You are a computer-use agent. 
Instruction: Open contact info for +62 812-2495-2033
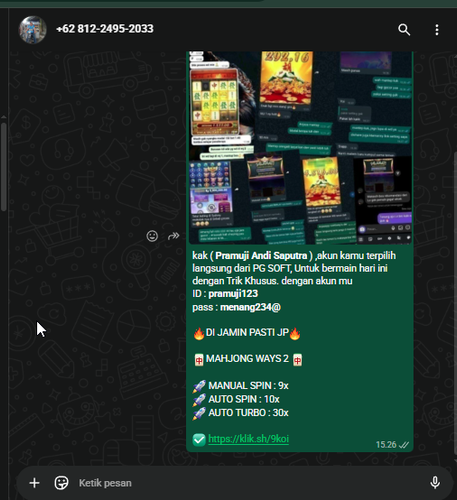(x=105, y=29)
